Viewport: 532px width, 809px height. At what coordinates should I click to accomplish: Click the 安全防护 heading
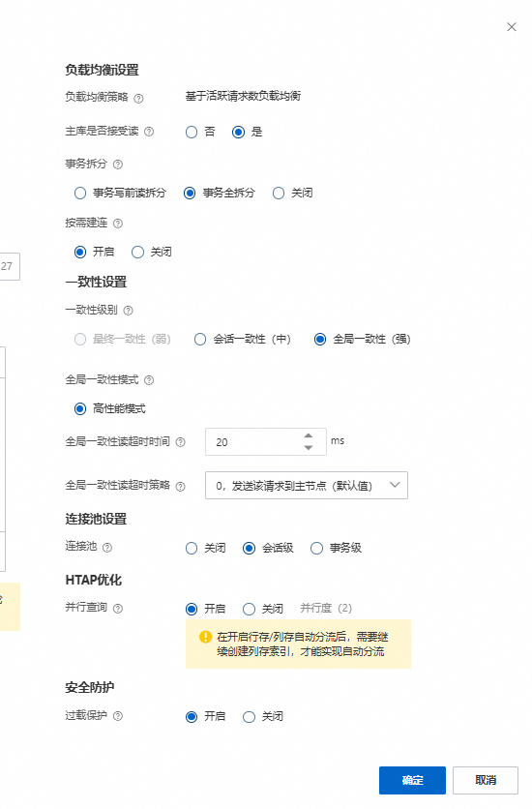[90, 687]
